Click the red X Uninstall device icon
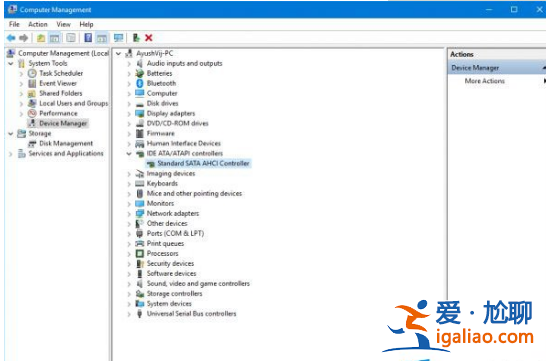Image resolution: width=546 pixels, height=364 pixels. click(x=149, y=38)
